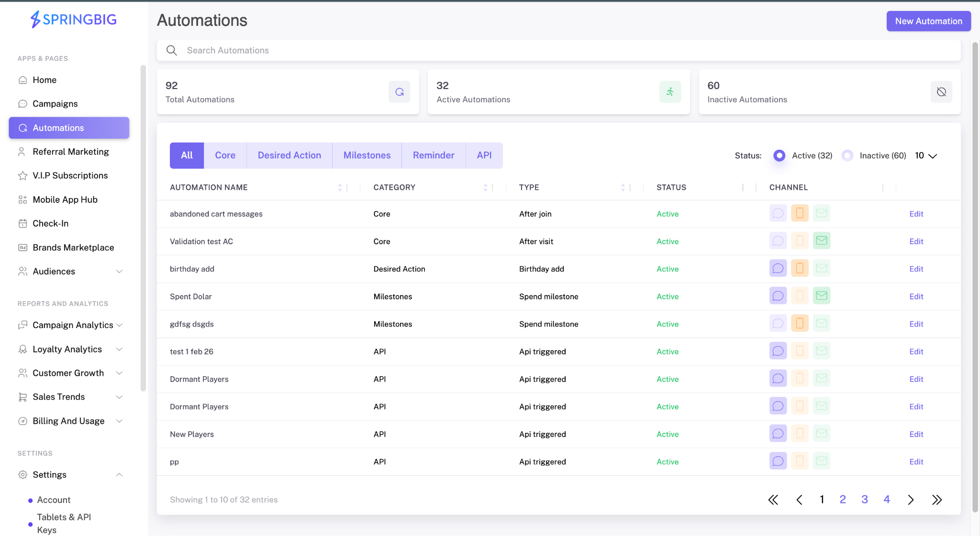Switch to the Milestones tab
Viewport: 980px width, 536px height.
[x=367, y=155]
